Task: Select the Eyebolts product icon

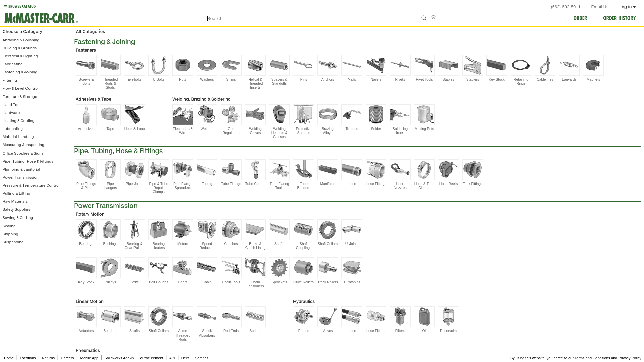Action: click(x=135, y=65)
